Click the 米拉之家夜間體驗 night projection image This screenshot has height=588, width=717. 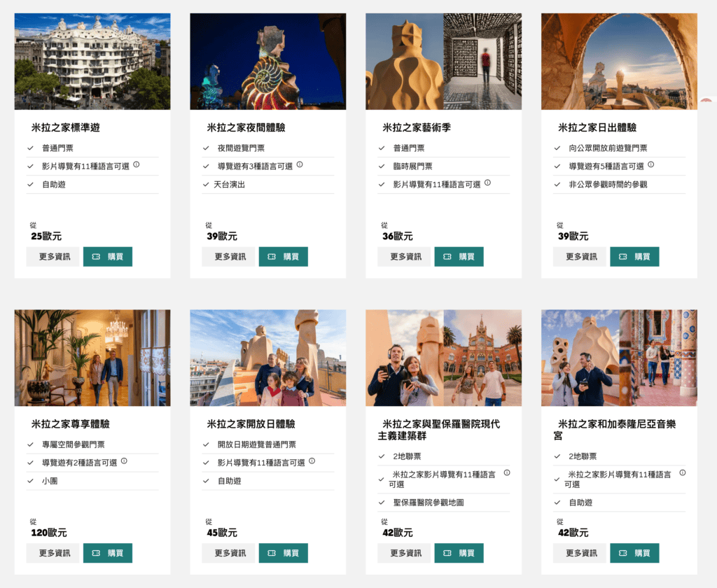[x=268, y=62]
